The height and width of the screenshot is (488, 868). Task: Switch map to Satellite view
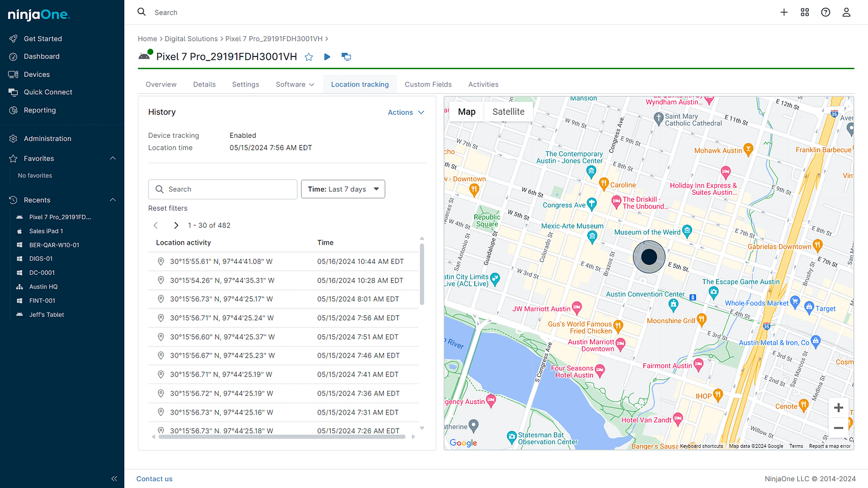508,112
